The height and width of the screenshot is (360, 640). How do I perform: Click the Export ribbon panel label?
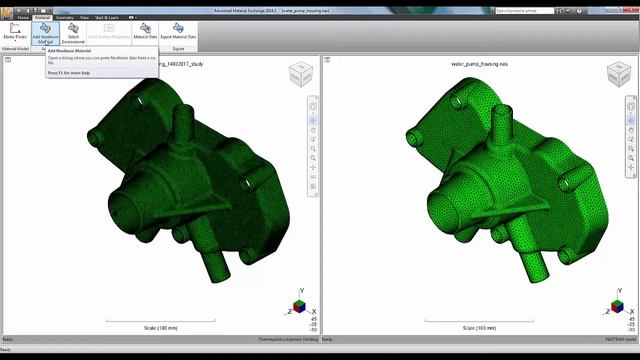(x=178, y=49)
